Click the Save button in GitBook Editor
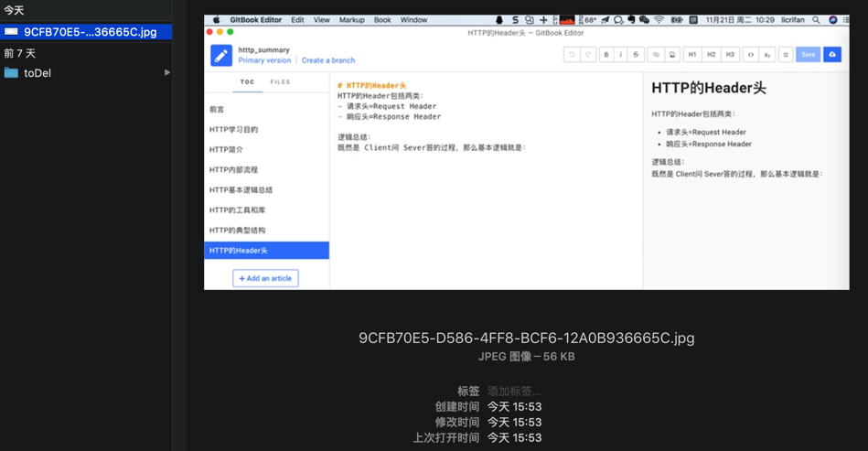This screenshot has height=451, width=868. (809, 54)
